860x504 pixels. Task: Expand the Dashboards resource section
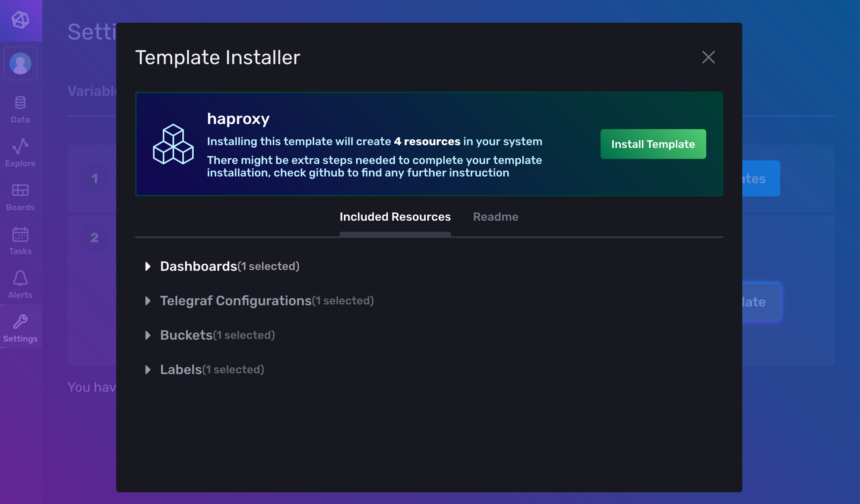(148, 266)
